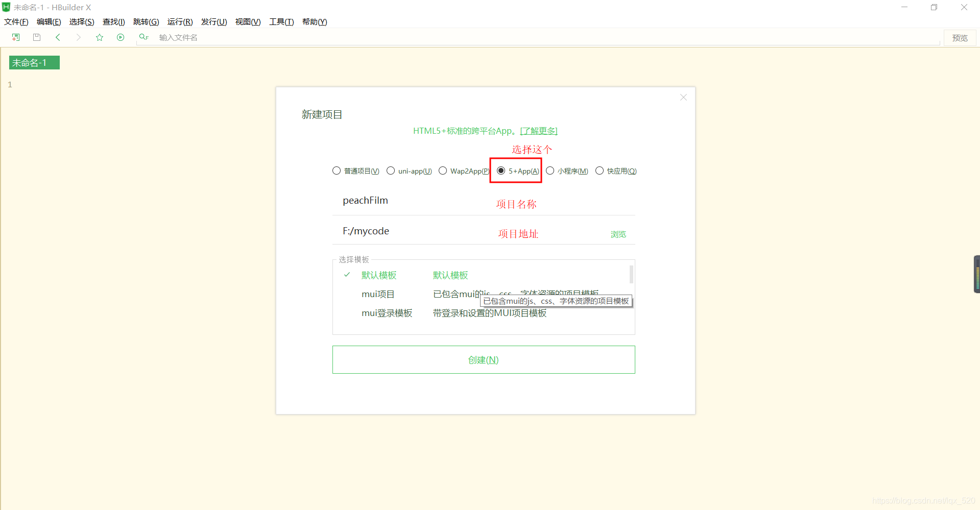Click the 输入文件名 search field
This screenshot has height=510, width=980.
538,38
